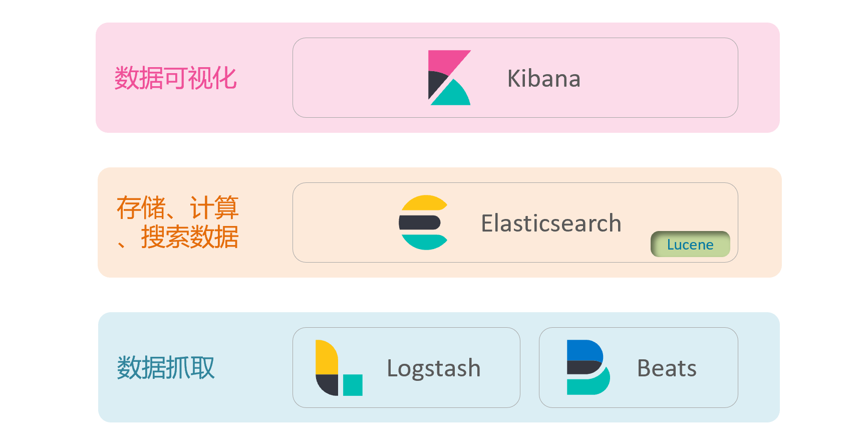The image size is (868, 443).
Task: Click the Kibana logo icon
Action: 449,78
